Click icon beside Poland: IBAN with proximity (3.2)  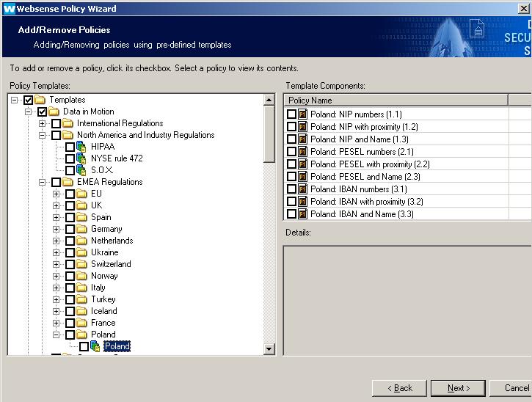coord(302,202)
